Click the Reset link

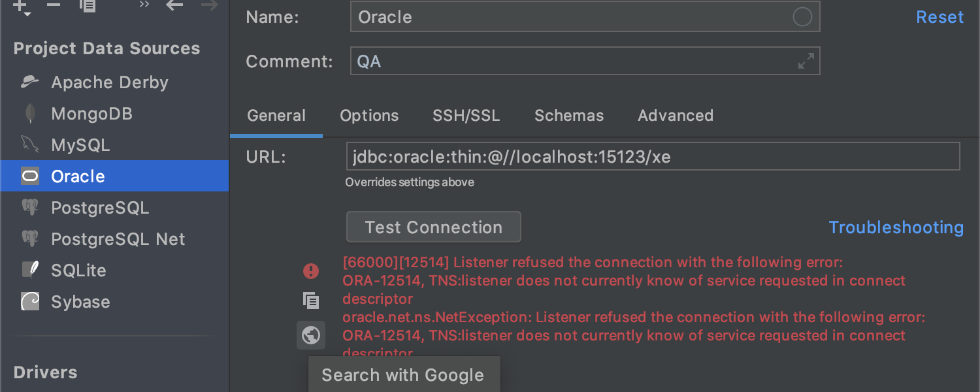(x=939, y=17)
